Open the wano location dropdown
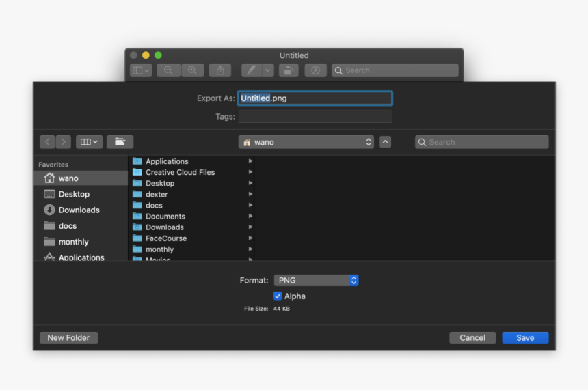Viewport: 588px width, 390px height. [x=306, y=142]
